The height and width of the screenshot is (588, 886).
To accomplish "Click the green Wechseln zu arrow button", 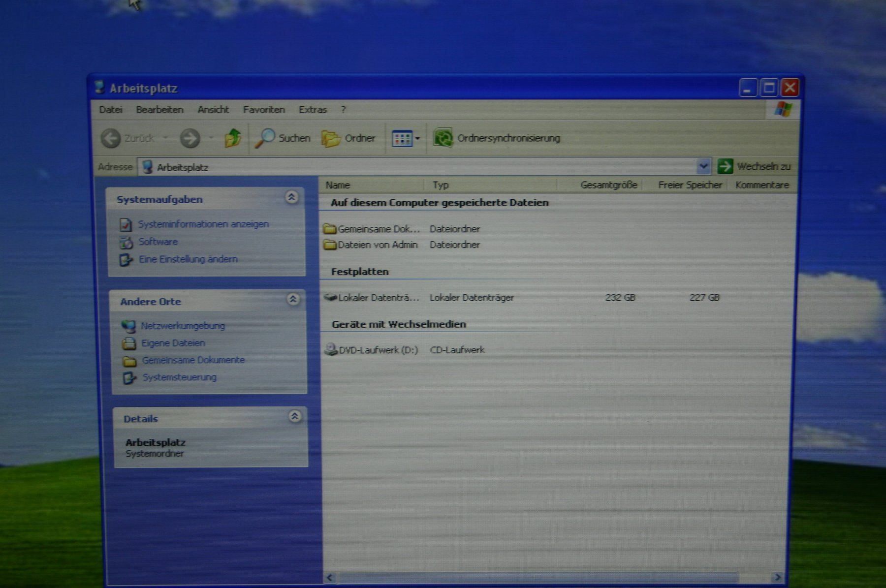I will pos(725,166).
